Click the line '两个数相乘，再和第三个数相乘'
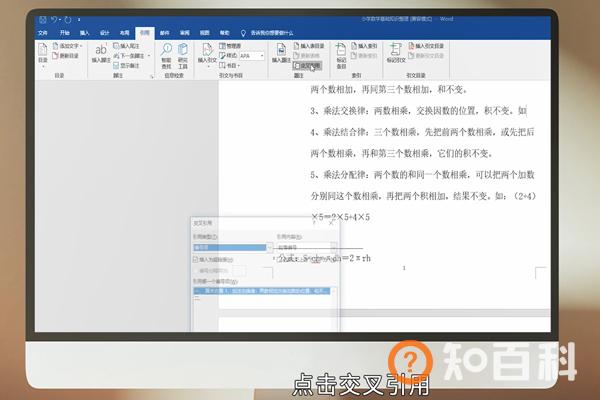The width and height of the screenshot is (600, 400). click(x=401, y=153)
